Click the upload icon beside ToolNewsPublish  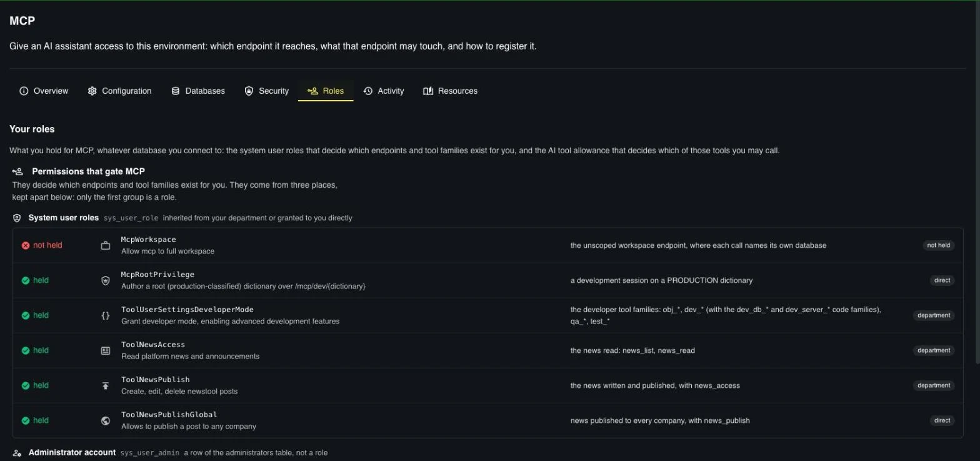pos(106,386)
